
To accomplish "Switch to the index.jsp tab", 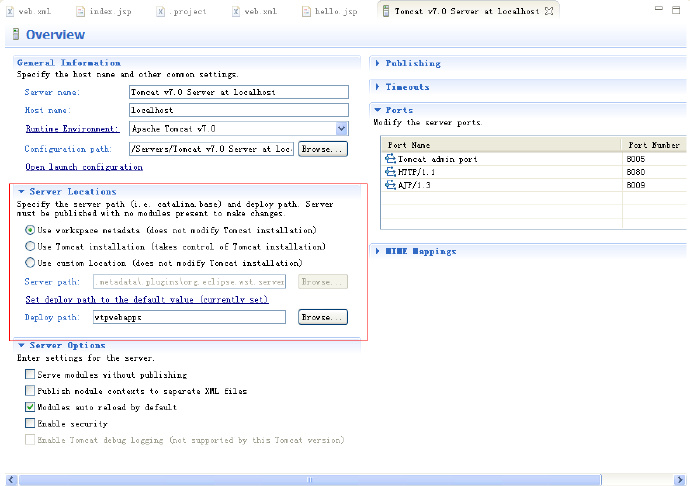I will pos(104,11).
